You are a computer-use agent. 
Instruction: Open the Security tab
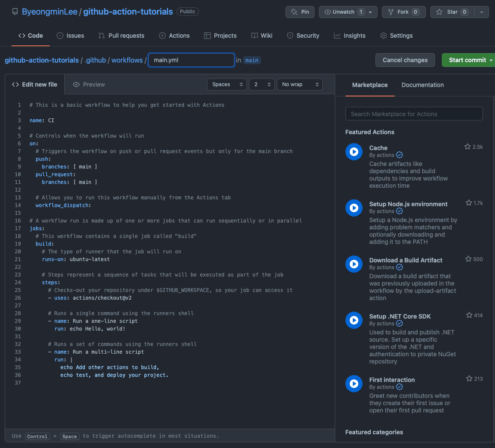pyautogui.click(x=303, y=36)
